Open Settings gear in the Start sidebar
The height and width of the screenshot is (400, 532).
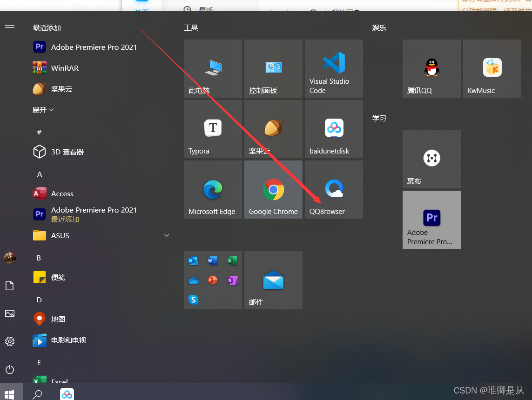coord(10,341)
